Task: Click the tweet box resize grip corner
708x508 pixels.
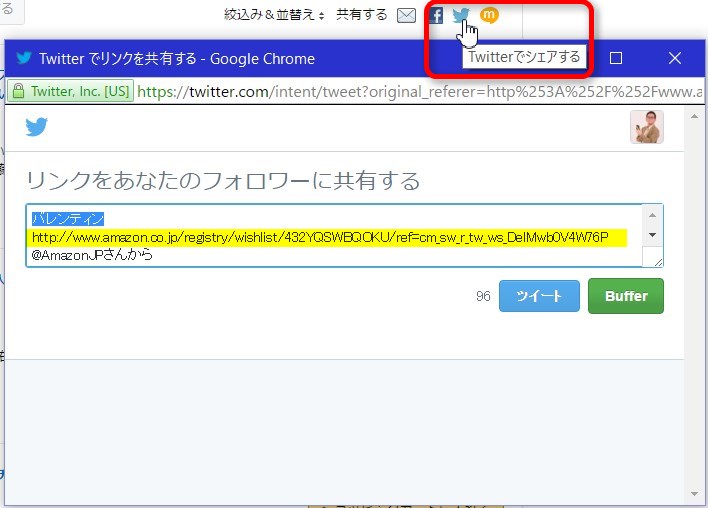Action: click(658, 261)
